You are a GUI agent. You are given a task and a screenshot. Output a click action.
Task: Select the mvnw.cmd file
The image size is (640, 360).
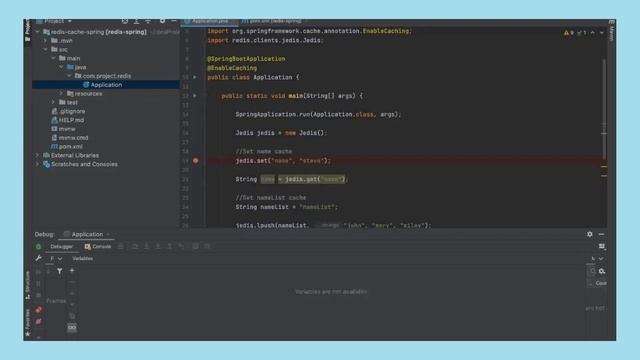point(69,138)
